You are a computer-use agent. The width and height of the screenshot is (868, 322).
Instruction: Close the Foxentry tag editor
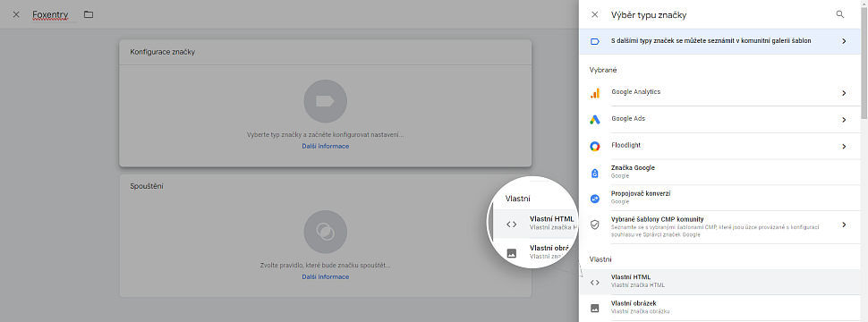[x=16, y=14]
